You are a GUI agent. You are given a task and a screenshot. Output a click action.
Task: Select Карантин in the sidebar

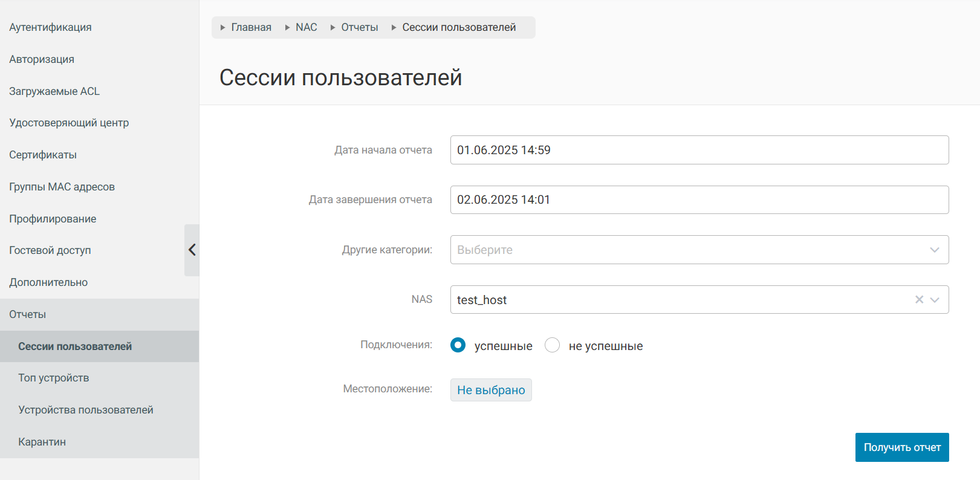[x=42, y=442]
